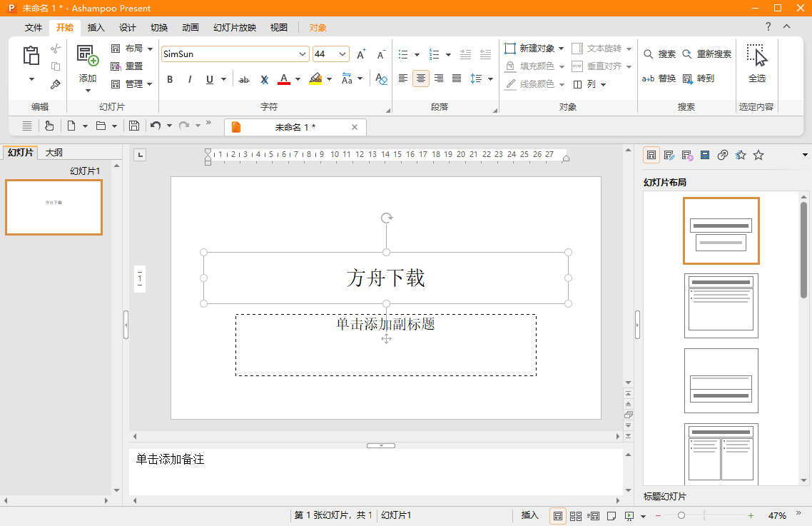Click the 转到 go to button
The height and width of the screenshot is (526, 812).
coord(698,79)
